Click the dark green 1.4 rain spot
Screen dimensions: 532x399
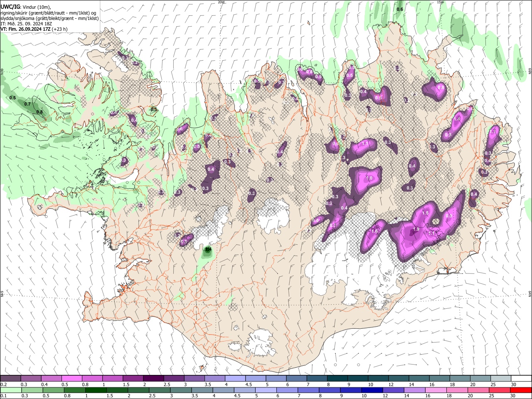(x=208, y=249)
